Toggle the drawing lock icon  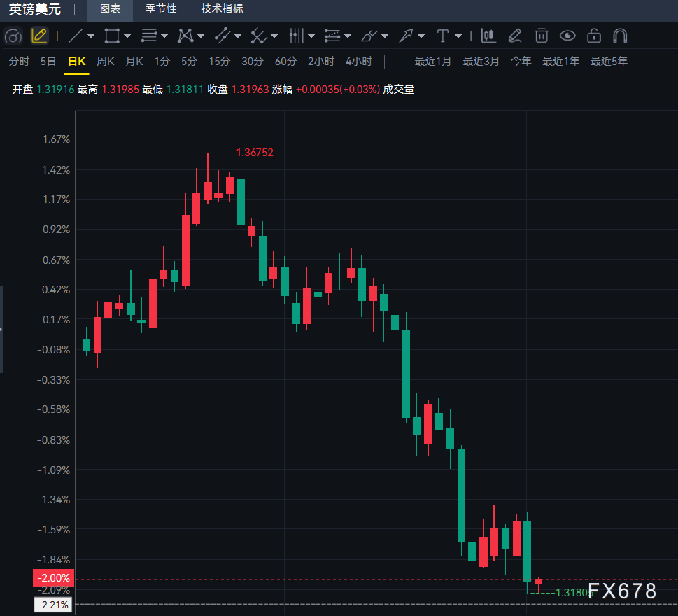594,36
